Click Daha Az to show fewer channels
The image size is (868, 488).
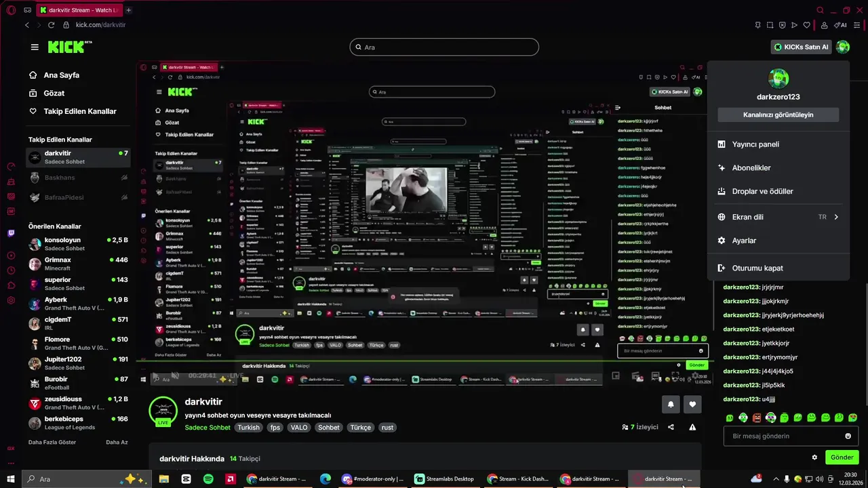(x=117, y=442)
